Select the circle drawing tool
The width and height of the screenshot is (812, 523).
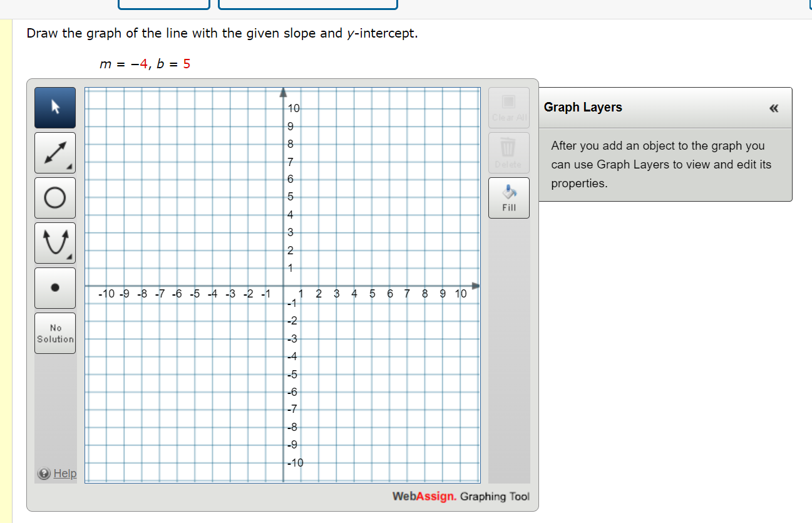(x=54, y=197)
